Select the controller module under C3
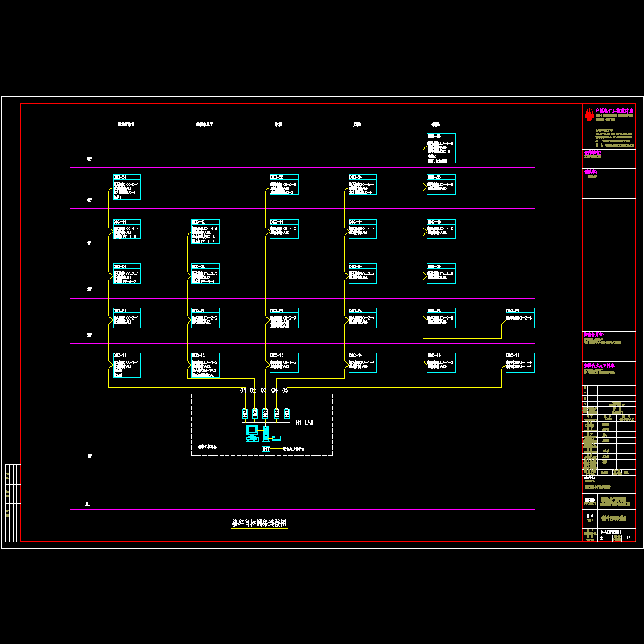 [x=266, y=413]
